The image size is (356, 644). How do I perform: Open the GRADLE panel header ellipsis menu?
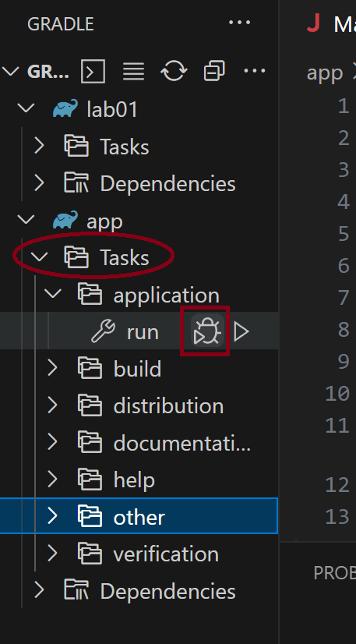[x=239, y=22]
